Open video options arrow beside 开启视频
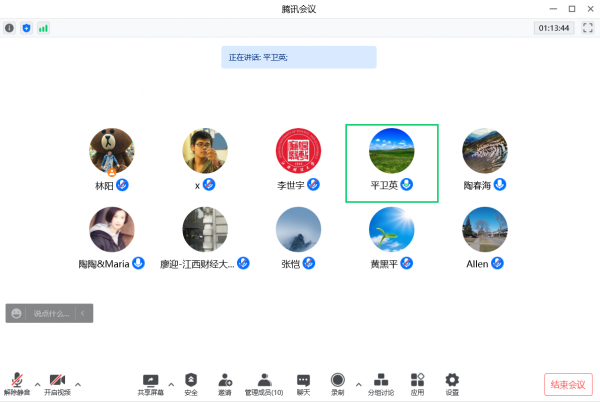Screen dimensions: 600x402 click(78, 383)
